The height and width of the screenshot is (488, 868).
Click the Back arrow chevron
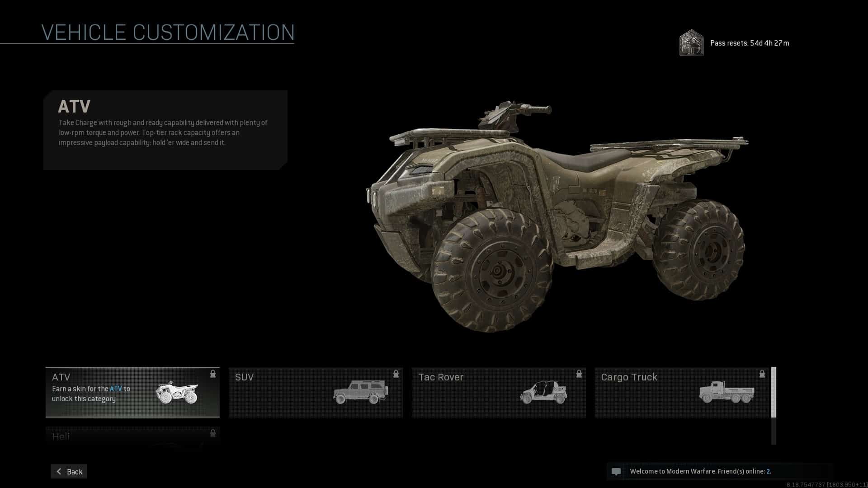pyautogui.click(x=59, y=471)
